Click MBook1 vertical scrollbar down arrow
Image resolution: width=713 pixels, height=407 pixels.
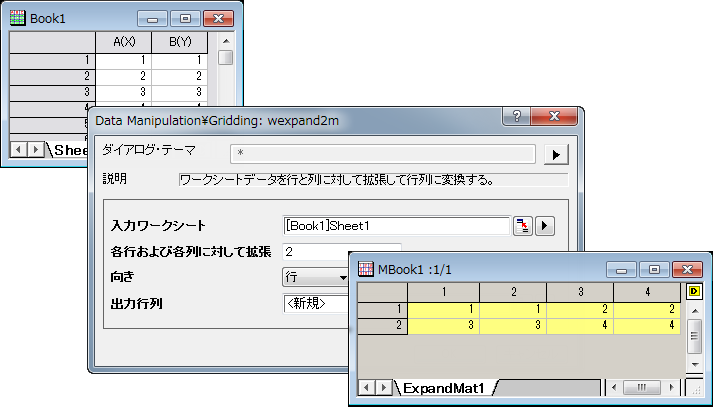point(694,365)
